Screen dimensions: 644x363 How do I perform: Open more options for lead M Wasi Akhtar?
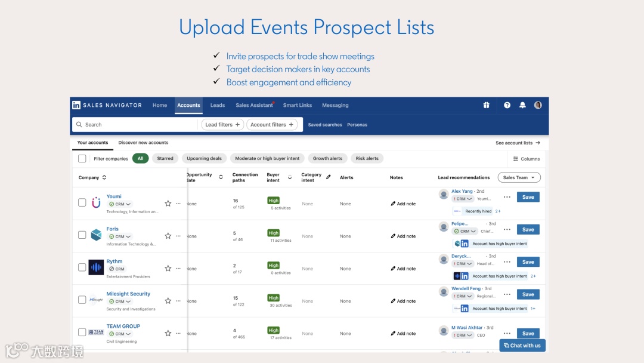507,333
